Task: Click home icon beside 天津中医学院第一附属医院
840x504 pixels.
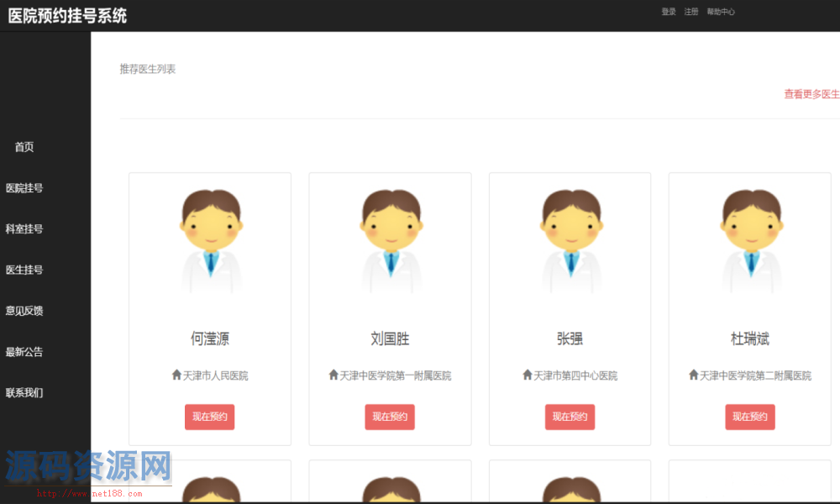Action: (333, 375)
